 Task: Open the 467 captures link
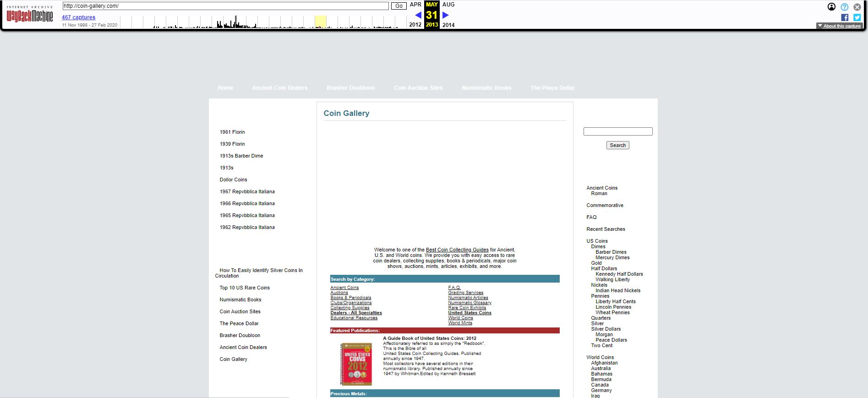click(x=78, y=17)
